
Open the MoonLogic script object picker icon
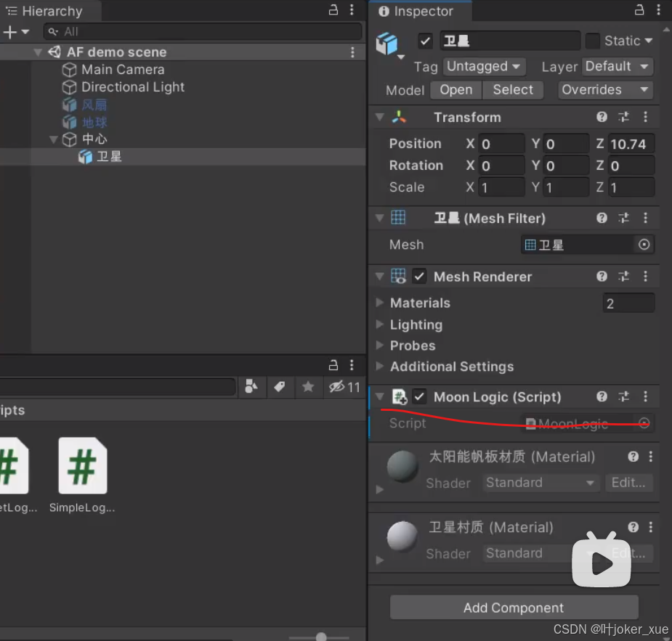[644, 423]
